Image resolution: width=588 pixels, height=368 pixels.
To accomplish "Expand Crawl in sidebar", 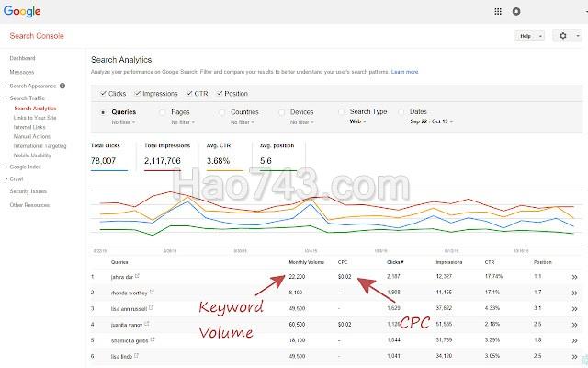I will coord(6,179).
